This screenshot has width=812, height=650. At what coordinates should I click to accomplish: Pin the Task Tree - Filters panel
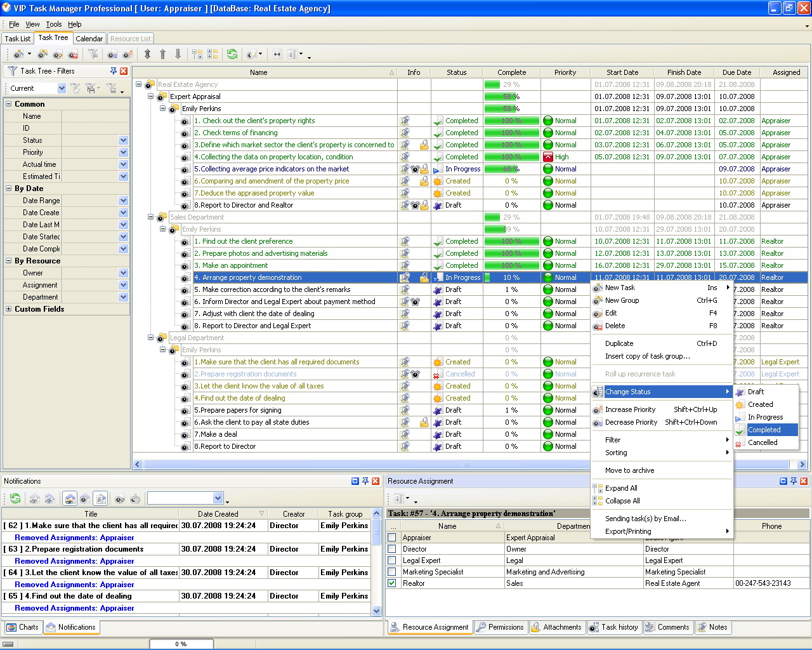click(113, 71)
